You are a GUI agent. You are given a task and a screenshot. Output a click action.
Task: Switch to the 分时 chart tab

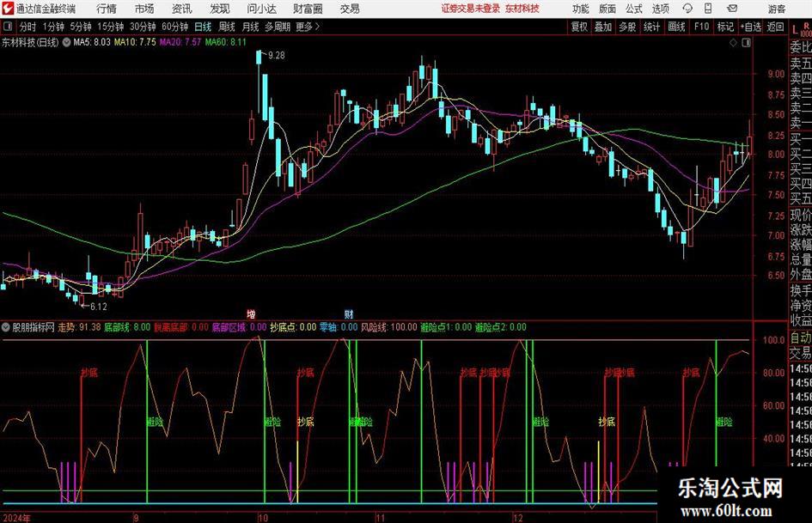(27, 27)
